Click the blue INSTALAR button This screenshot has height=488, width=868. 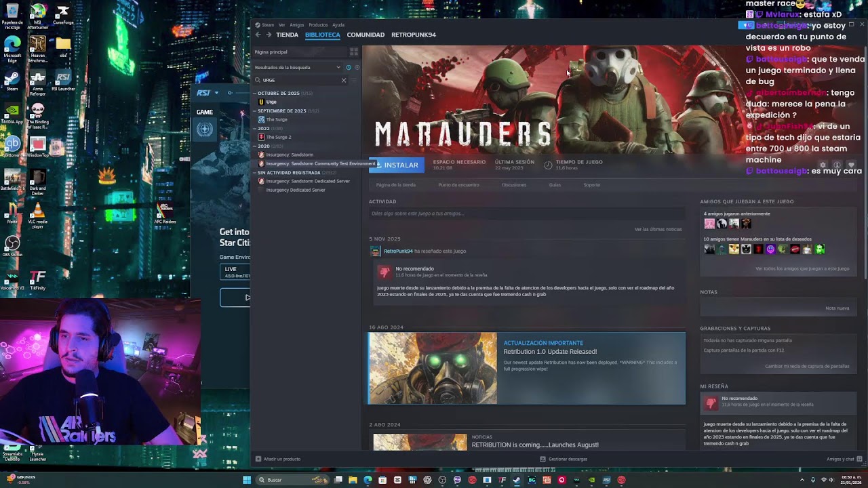(x=396, y=165)
